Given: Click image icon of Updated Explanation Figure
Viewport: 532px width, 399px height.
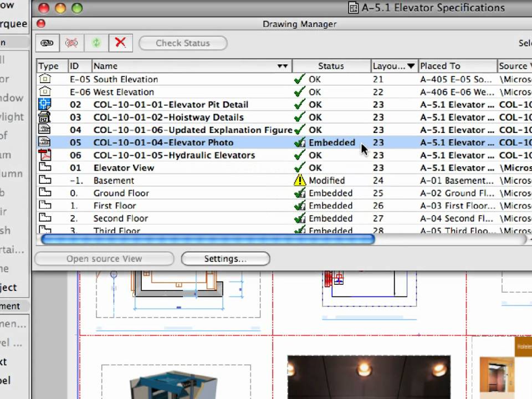Looking at the screenshot, I should point(44,129).
